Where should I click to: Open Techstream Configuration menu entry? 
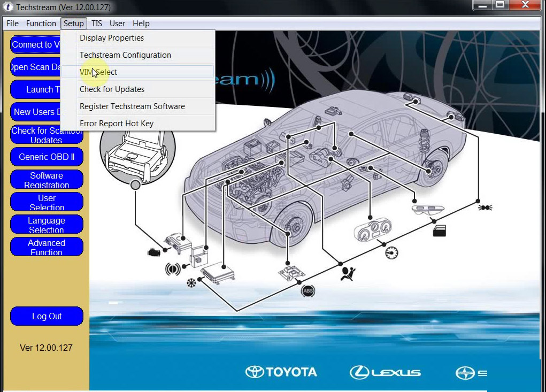(125, 55)
